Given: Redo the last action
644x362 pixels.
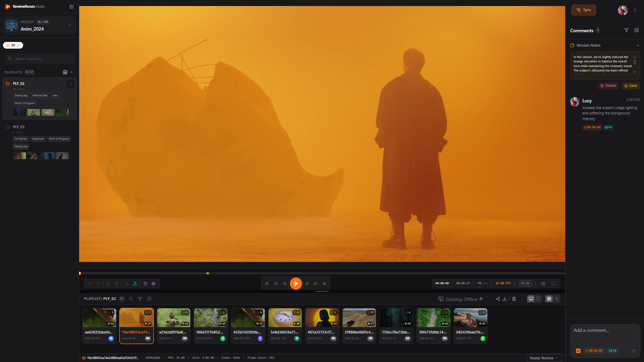Looking at the screenshot, I should tap(98, 284).
